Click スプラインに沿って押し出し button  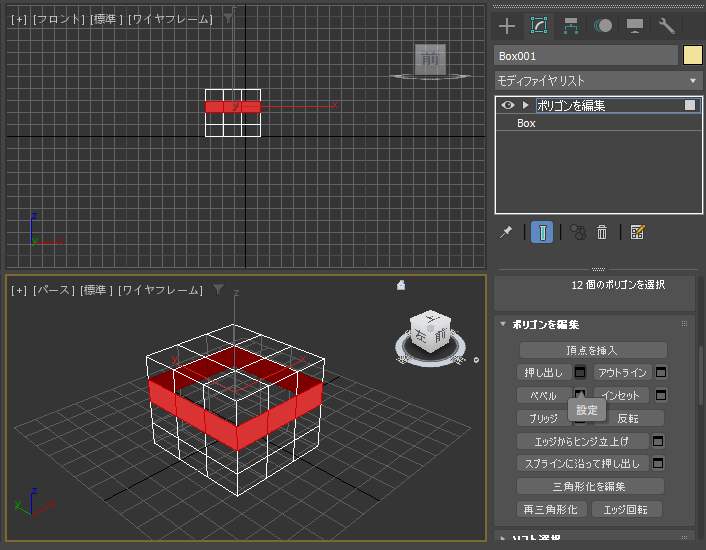(582, 464)
